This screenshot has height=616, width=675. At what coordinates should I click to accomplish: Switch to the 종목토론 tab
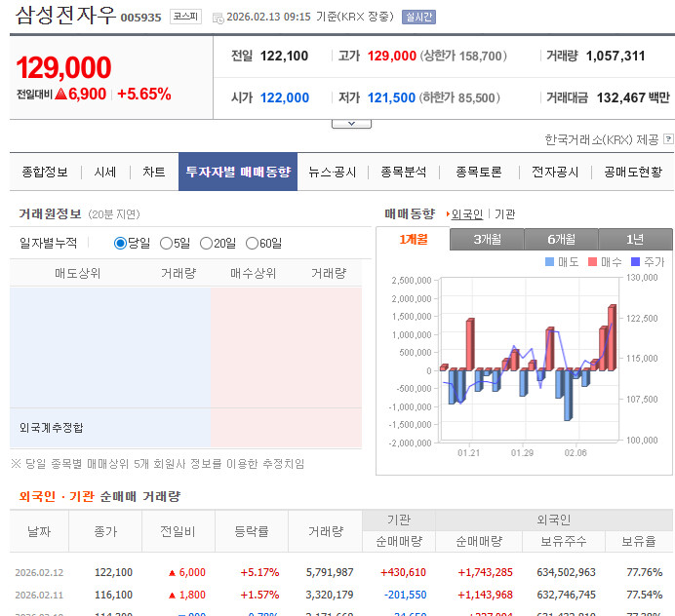[479, 173]
